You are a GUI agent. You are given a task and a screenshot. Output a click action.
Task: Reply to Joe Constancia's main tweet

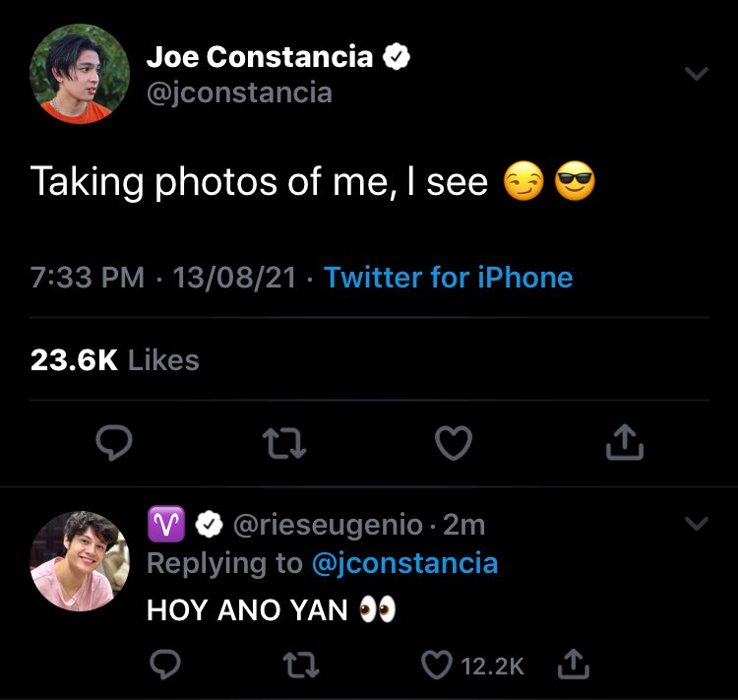point(114,442)
